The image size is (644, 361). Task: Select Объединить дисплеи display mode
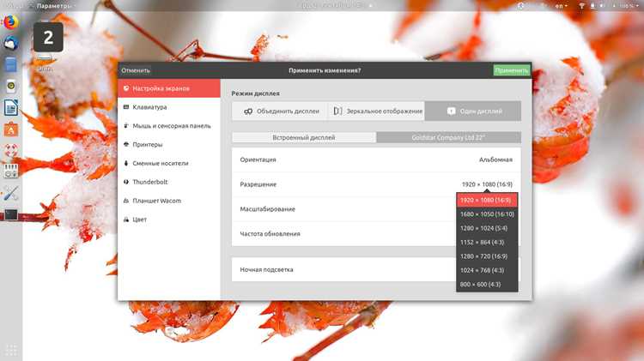(x=280, y=111)
